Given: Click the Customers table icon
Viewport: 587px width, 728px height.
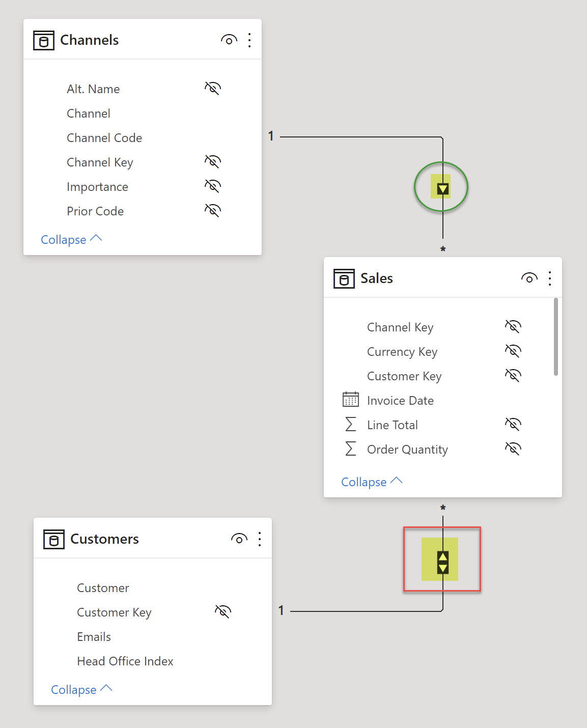Looking at the screenshot, I should pos(53,539).
